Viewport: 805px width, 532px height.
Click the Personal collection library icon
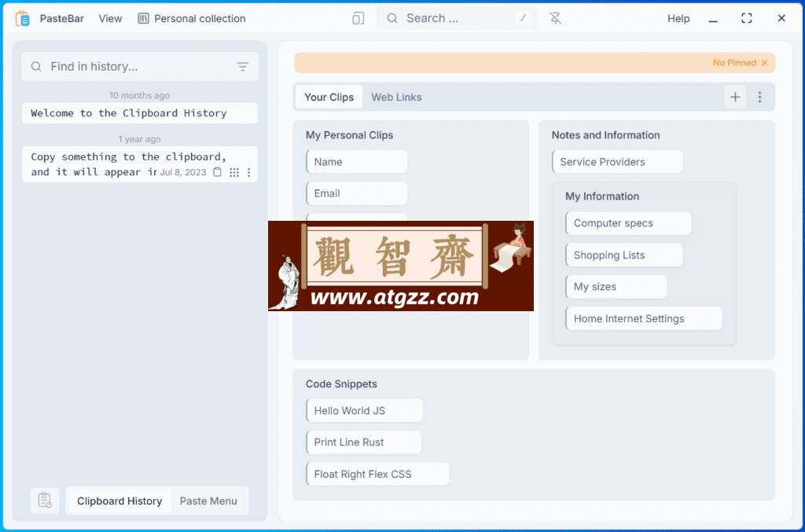(143, 19)
